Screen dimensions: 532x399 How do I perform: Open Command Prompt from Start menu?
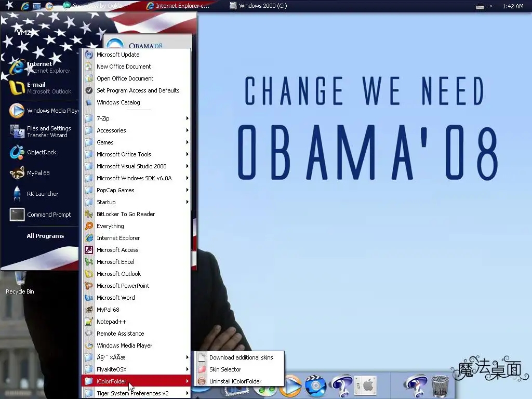[x=42, y=215]
